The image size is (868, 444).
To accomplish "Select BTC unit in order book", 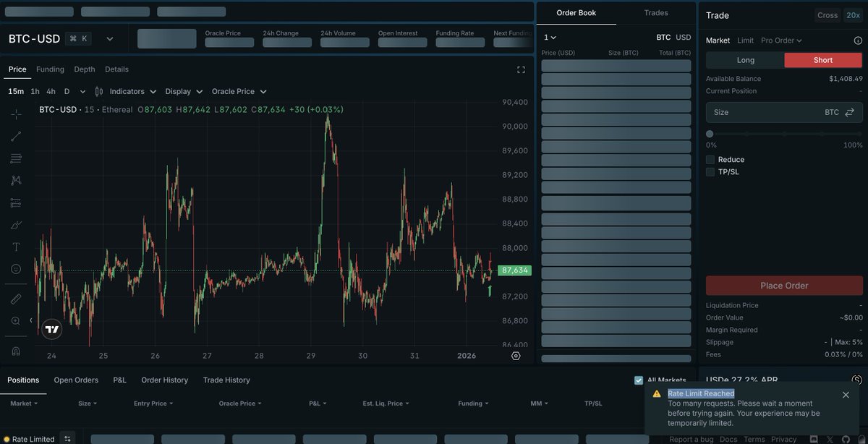I will [x=663, y=37].
